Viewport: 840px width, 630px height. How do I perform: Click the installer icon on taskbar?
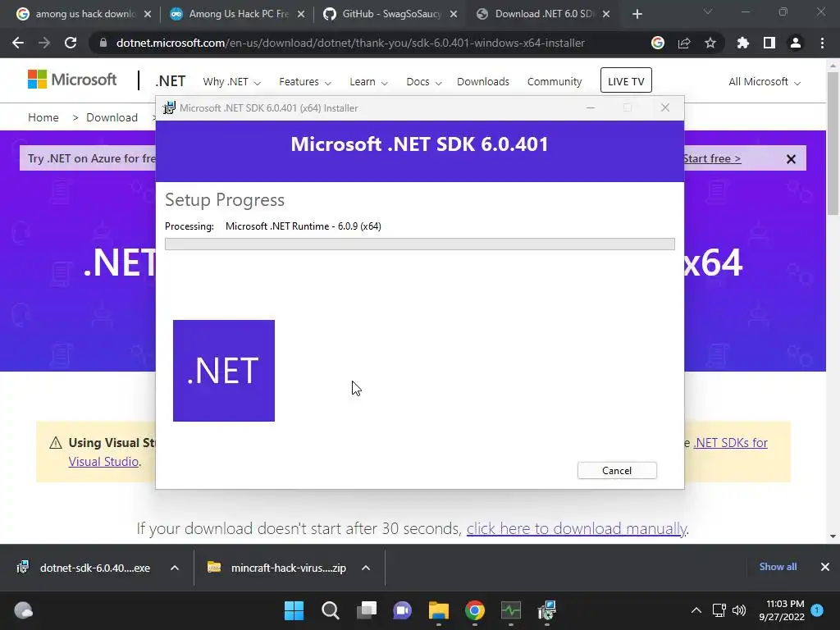point(547,610)
